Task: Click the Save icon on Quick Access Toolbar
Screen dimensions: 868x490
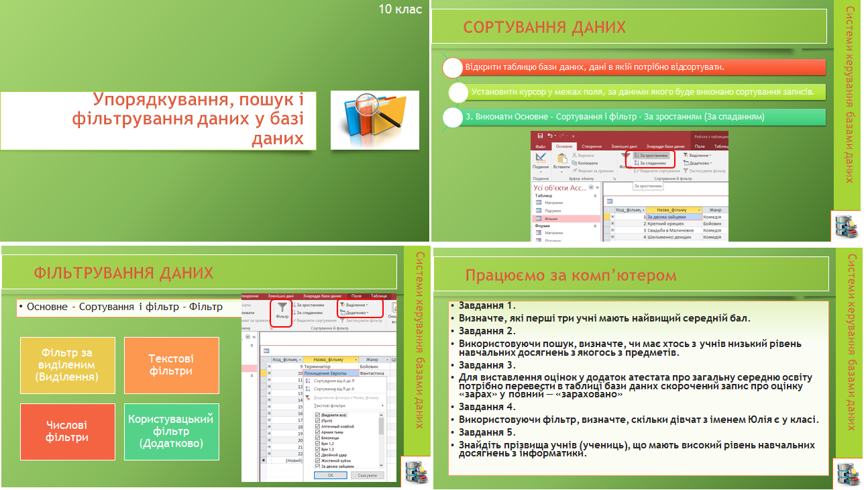Action: click(x=540, y=136)
